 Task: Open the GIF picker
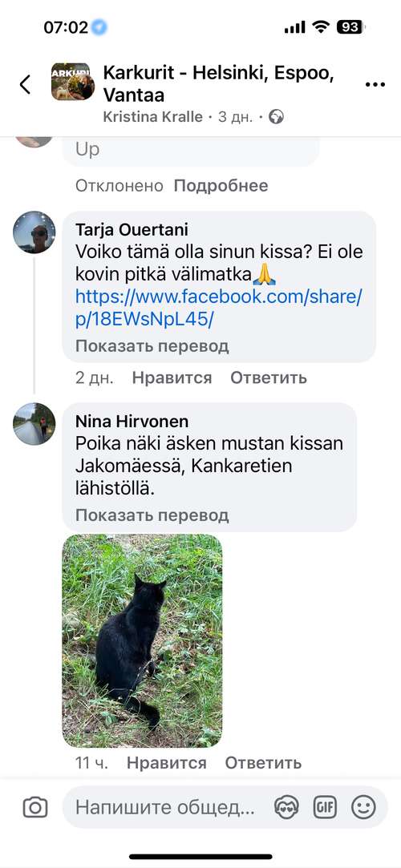[325, 807]
